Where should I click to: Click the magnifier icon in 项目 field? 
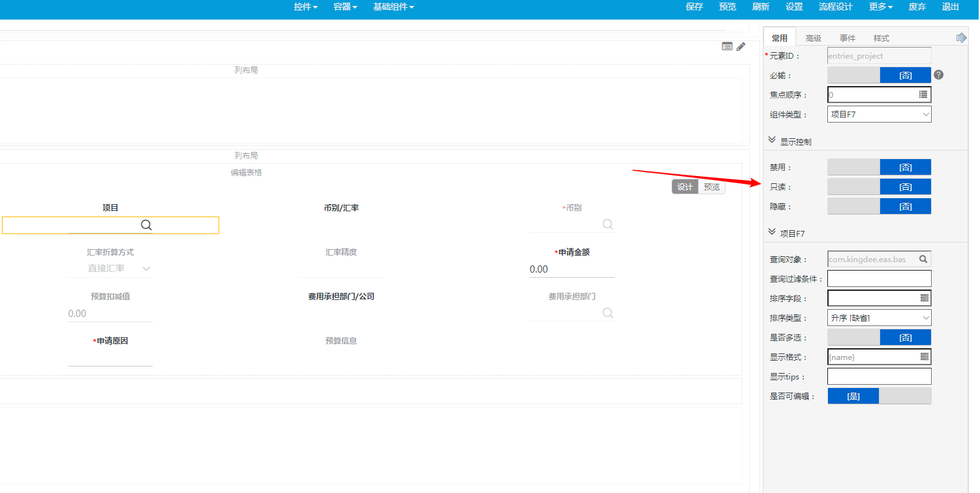tap(146, 225)
